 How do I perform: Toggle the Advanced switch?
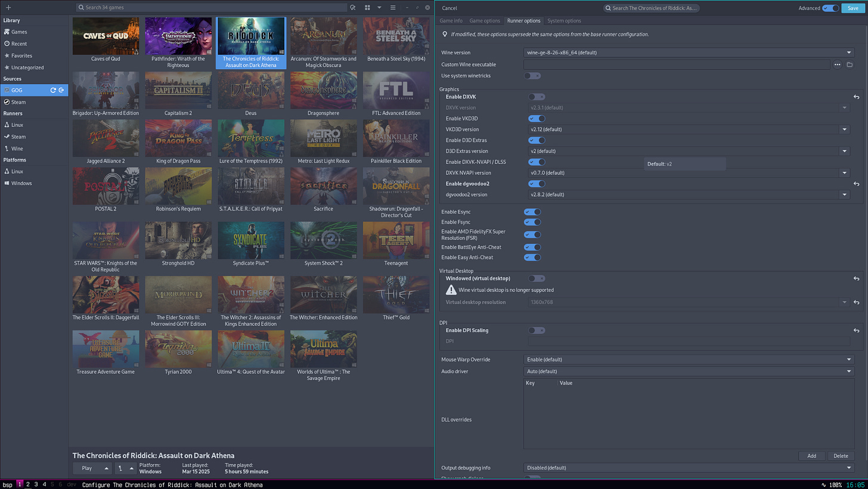[x=830, y=8]
